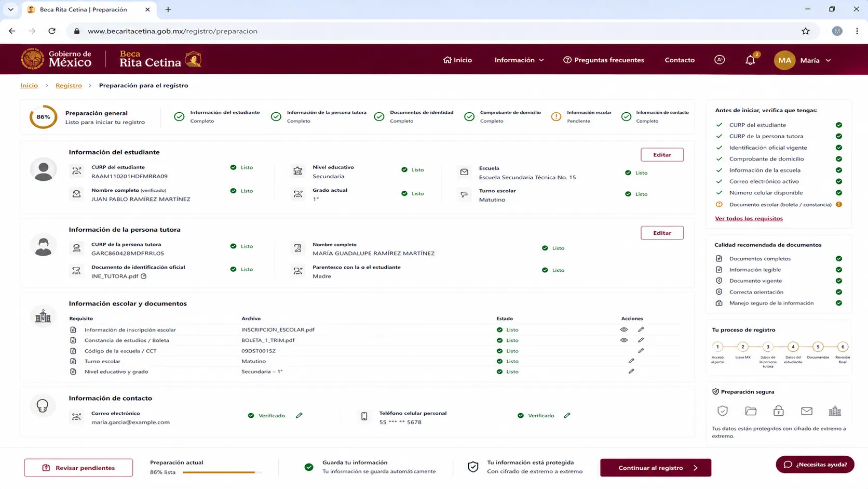Click the contact section headset icon

(x=43, y=406)
